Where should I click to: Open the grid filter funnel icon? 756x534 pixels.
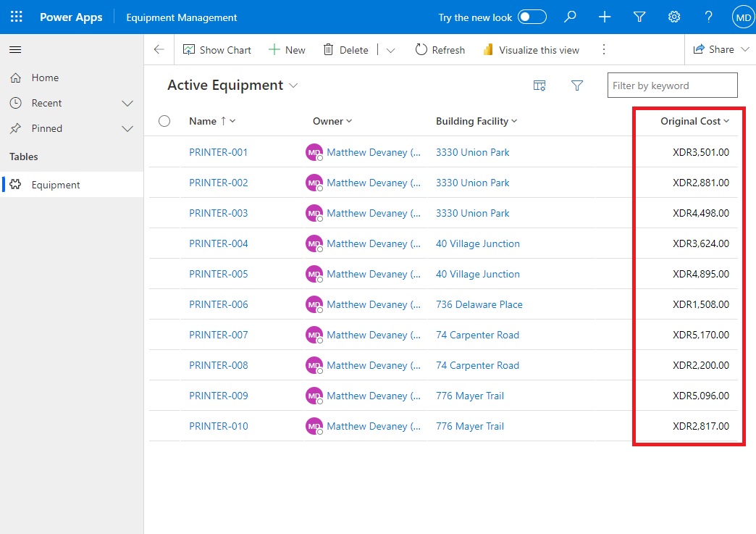(x=576, y=85)
